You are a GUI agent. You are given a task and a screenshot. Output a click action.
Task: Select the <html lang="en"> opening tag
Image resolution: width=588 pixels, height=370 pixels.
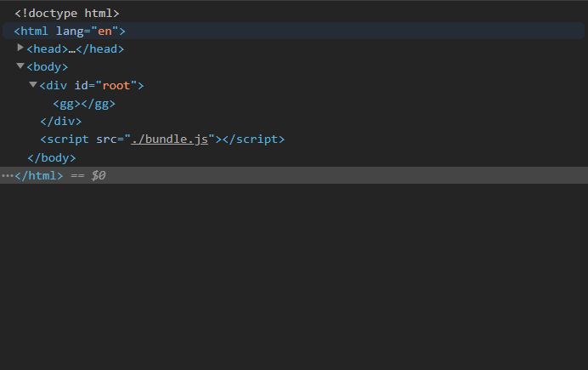(70, 31)
